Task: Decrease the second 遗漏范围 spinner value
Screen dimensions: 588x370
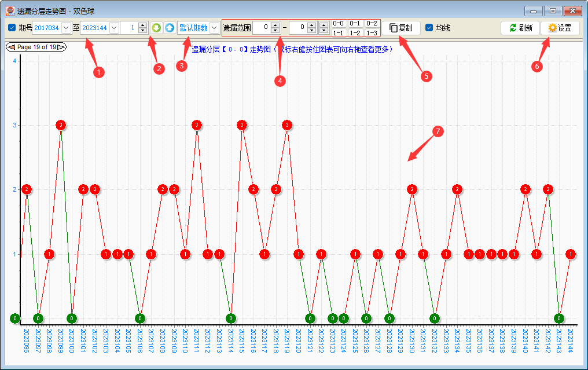Action: [311, 30]
